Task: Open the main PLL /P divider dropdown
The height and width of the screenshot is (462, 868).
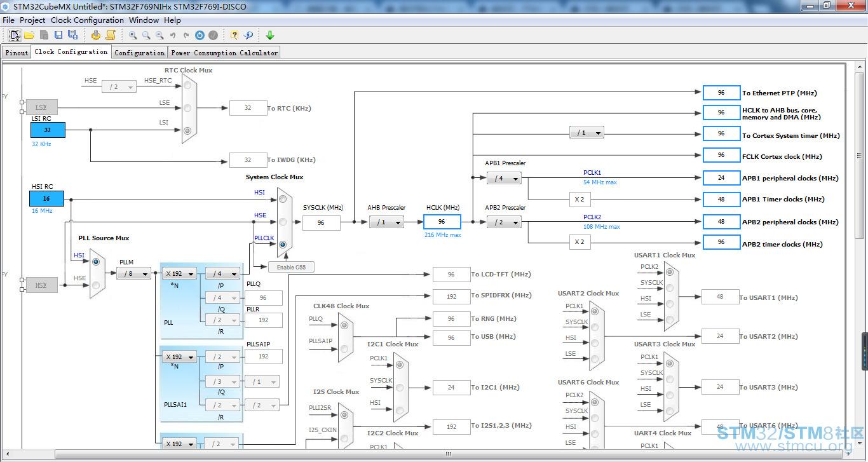Action: click(222, 273)
